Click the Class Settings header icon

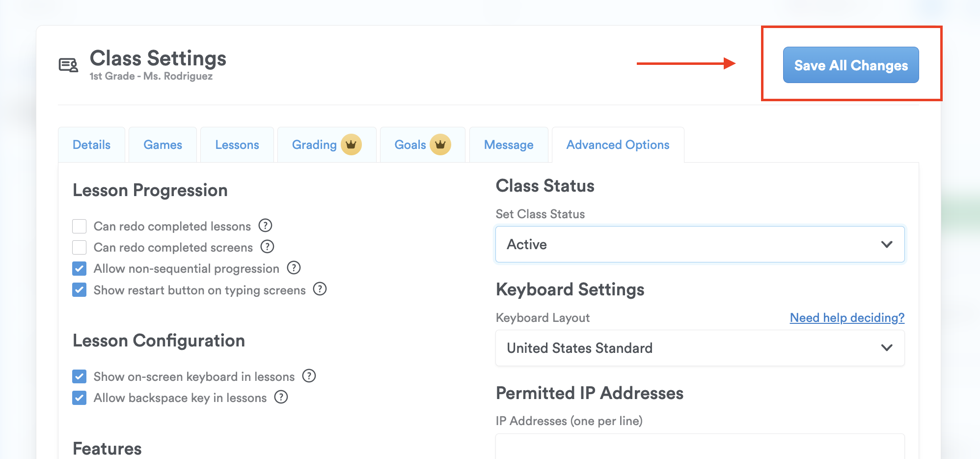click(x=68, y=65)
